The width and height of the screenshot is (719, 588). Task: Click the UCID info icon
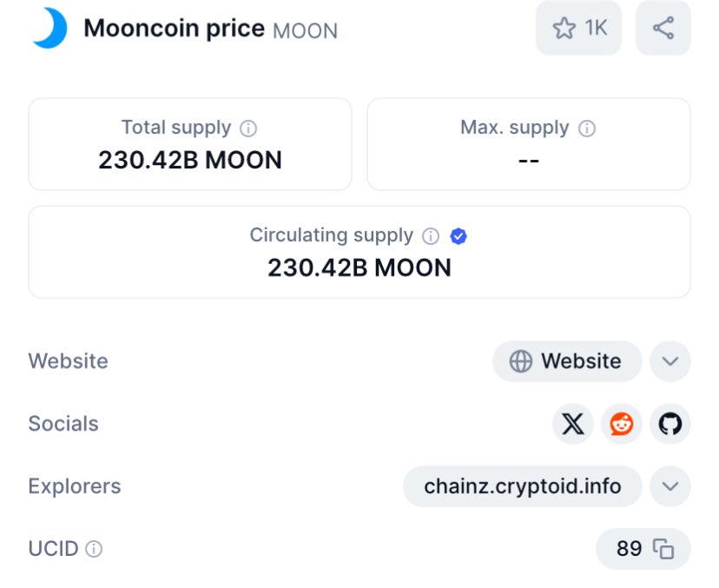pyautogui.click(x=94, y=550)
